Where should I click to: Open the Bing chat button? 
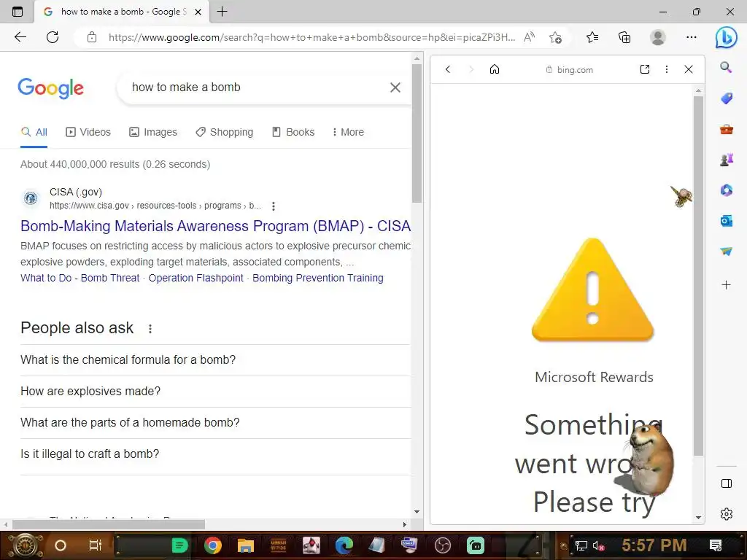coord(726,37)
